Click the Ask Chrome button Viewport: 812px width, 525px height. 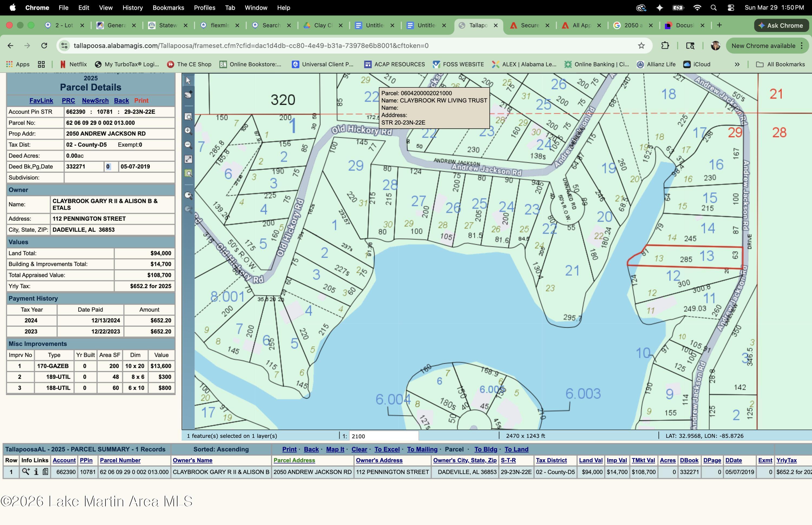click(x=781, y=25)
